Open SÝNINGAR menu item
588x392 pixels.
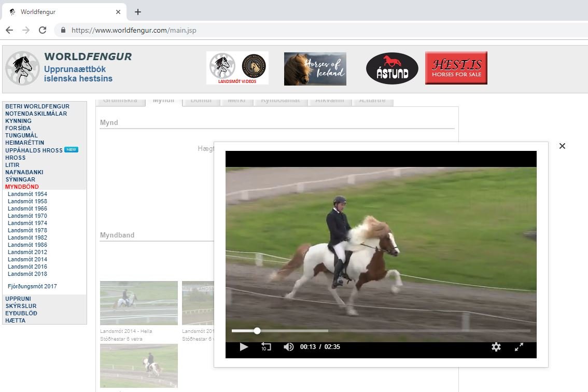pyautogui.click(x=20, y=179)
